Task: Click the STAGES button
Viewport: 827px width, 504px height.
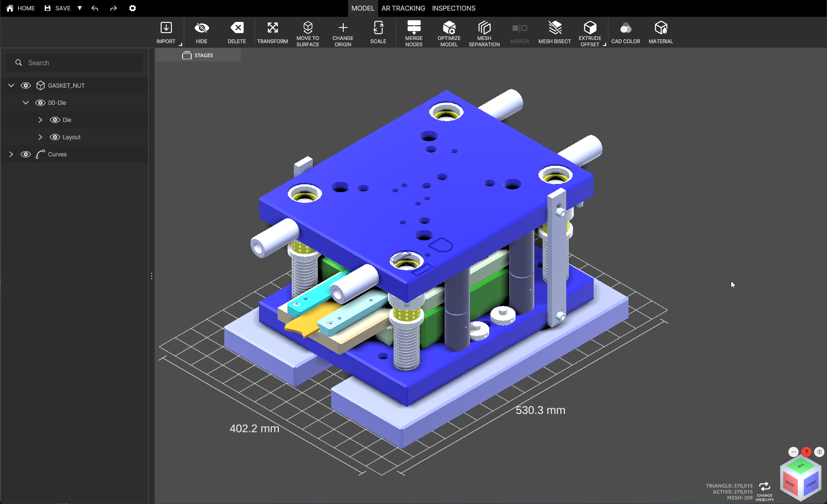Action: tap(198, 55)
